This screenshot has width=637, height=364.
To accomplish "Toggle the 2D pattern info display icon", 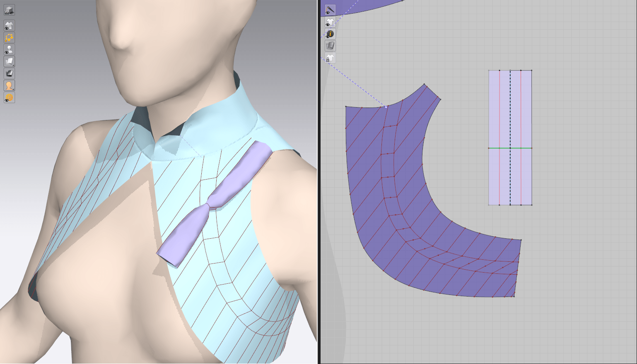I will click(x=330, y=34).
